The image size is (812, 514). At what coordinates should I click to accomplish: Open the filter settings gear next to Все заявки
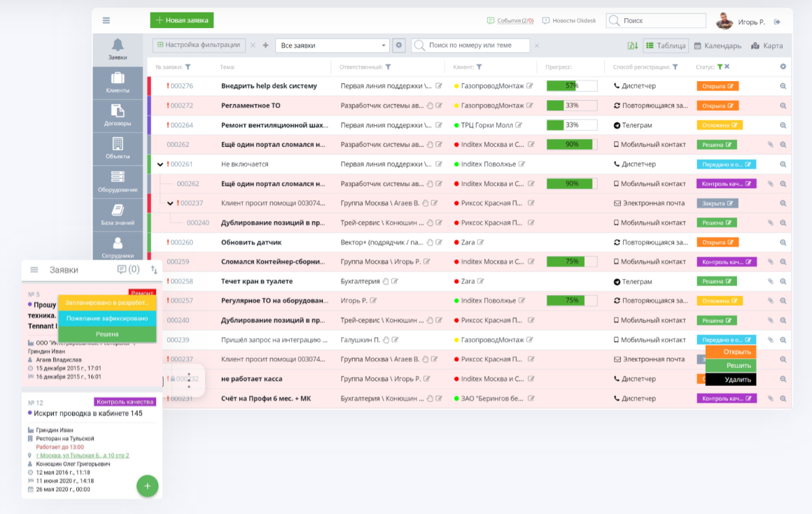pyautogui.click(x=398, y=45)
